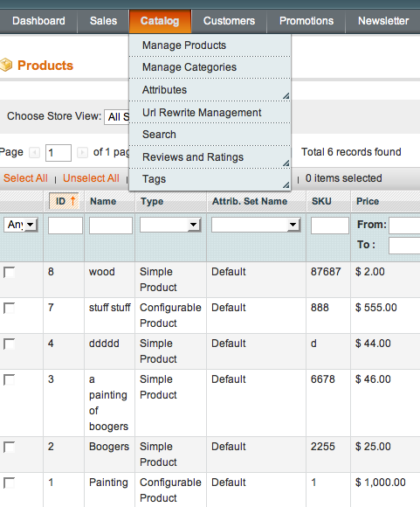Viewport: 420px width, 507px height.
Task: Click product name stuff stuff
Action: (110, 308)
